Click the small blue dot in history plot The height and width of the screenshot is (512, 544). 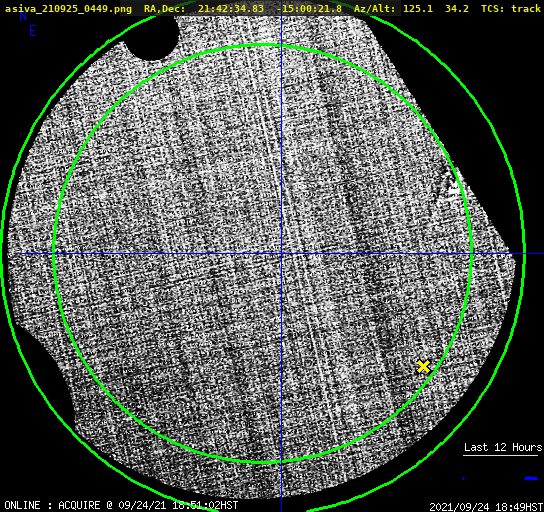[464, 478]
